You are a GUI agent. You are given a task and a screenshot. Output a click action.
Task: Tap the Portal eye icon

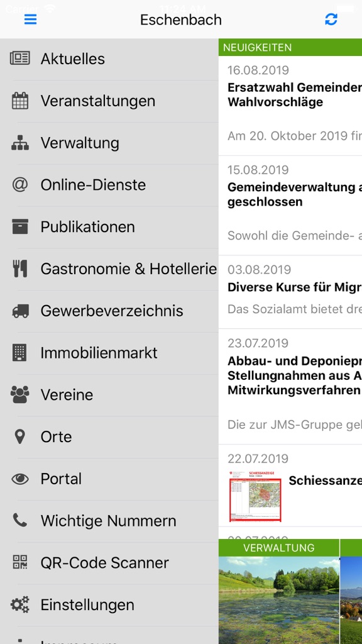[x=19, y=479]
